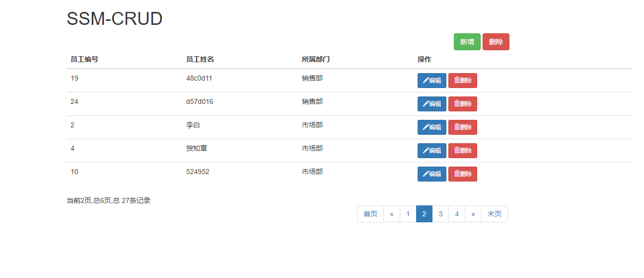The image size is (644, 278).
Task: Click employee name d57d016
Action: tap(200, 101)
